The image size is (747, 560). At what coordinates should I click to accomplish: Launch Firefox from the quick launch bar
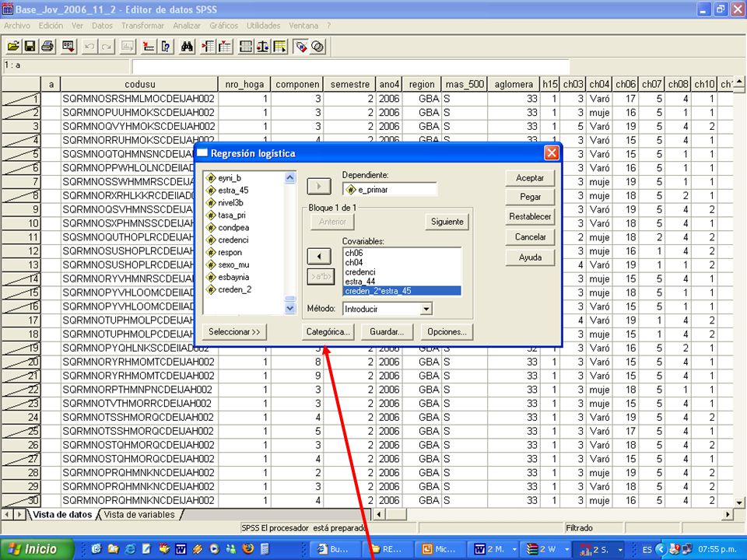tap(247, 549)
